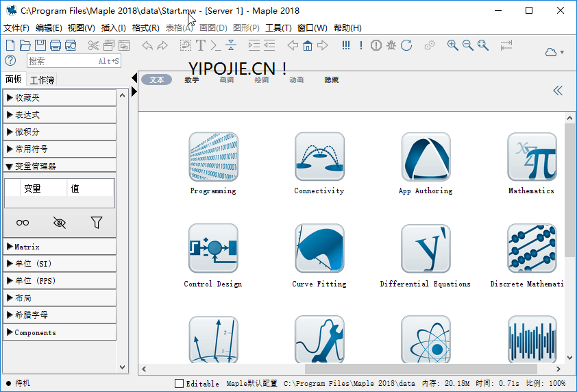Viewport: 577px width, 392px height.
Task: Expand the 收藏夹 palette
Action: click(x=60, y=98)
